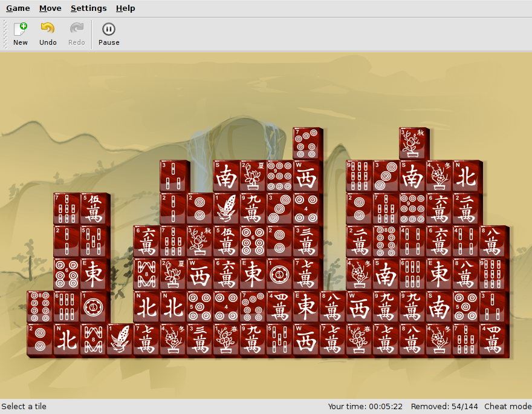This screenshot has width=532, height=414.
Task: Pause the game timer
Action: tap(109, 34)
